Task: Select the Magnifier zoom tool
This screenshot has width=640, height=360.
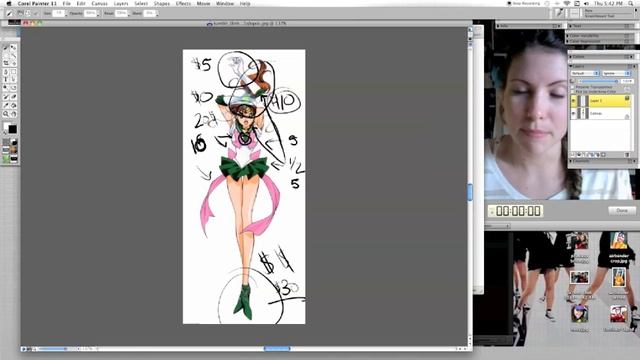Action: point(6,114)
